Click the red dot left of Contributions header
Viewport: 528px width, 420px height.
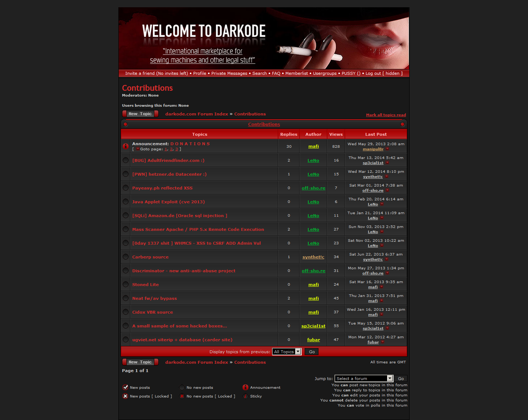point(126,124)
